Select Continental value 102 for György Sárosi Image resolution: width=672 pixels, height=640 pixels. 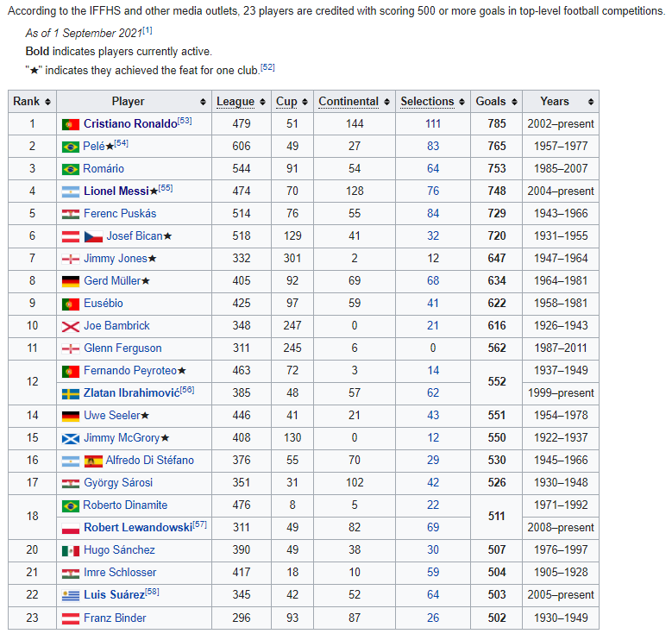(x=355, y=483)
